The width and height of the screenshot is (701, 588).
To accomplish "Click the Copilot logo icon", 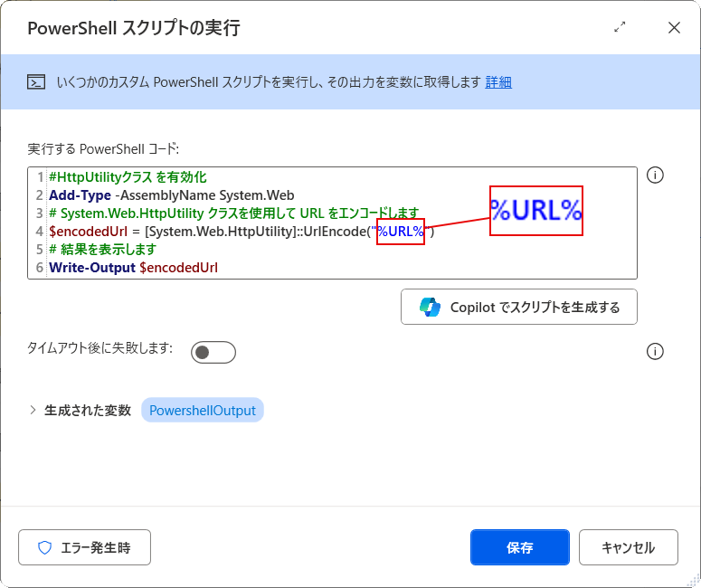I will (430, 307).
